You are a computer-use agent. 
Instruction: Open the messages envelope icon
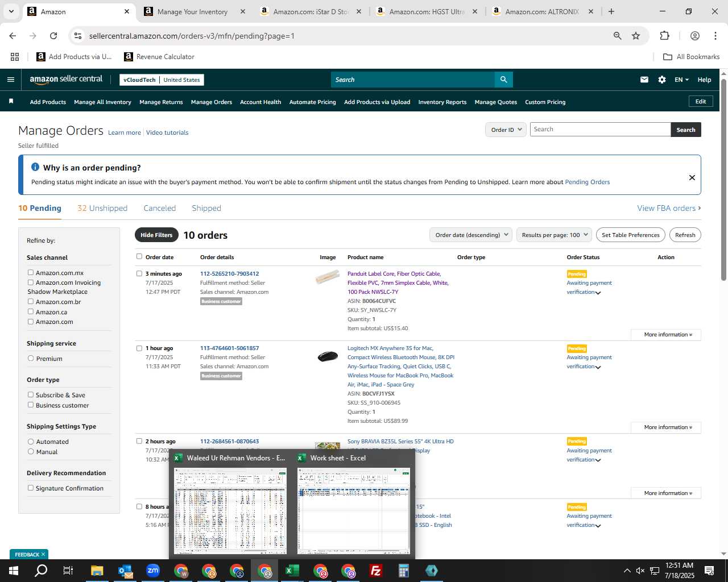click(644, 80)
